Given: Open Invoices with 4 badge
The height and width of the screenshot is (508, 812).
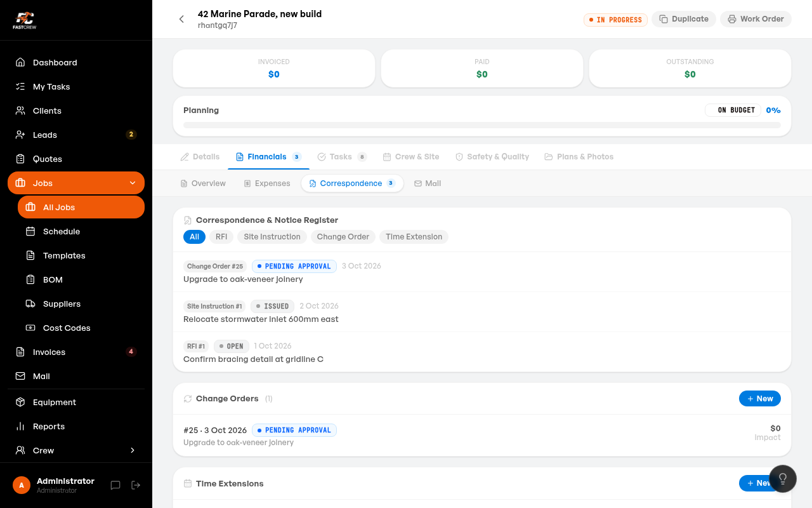Looking at the screenshot, I should pyautogui.click(x=76, y=352).
